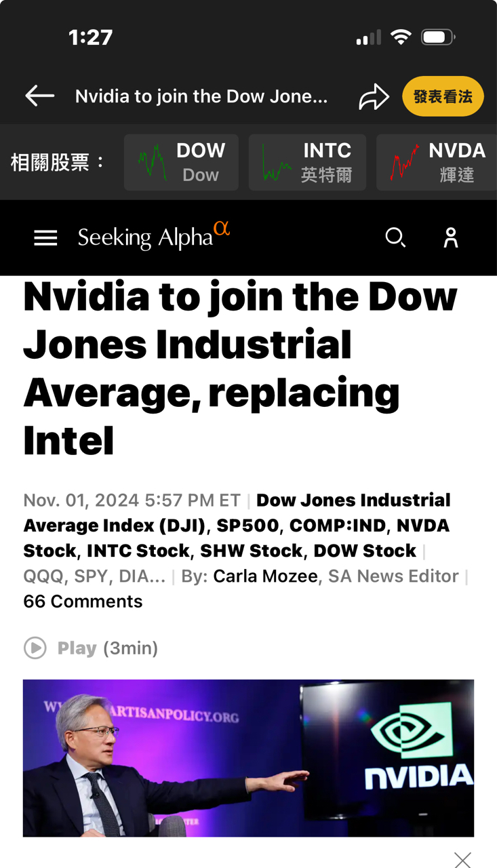
Task: Open the user profile icon
Action: tap(451, 237)
